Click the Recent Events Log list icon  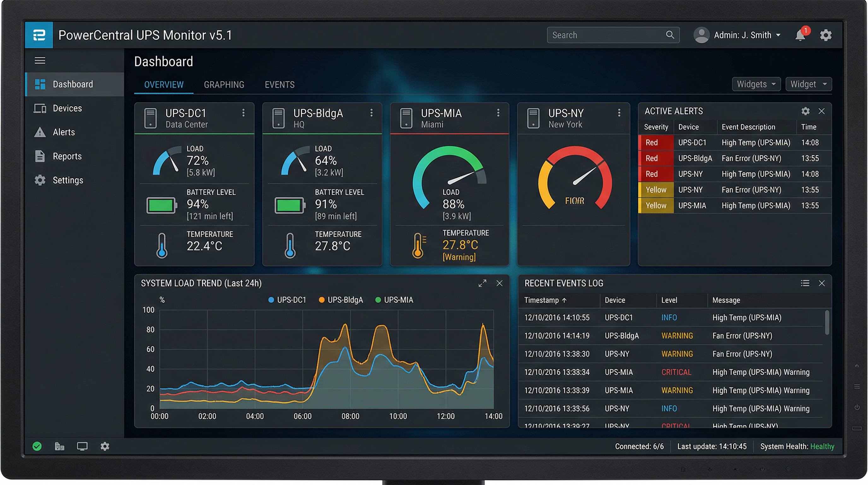[x=805, y=283]
